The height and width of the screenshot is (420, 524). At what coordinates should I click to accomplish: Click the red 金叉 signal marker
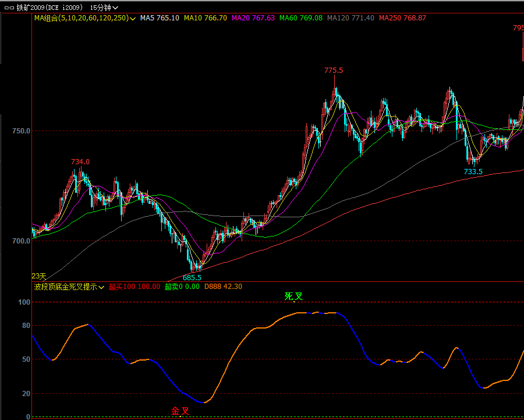pyautogui.click(x=180, y=411)
